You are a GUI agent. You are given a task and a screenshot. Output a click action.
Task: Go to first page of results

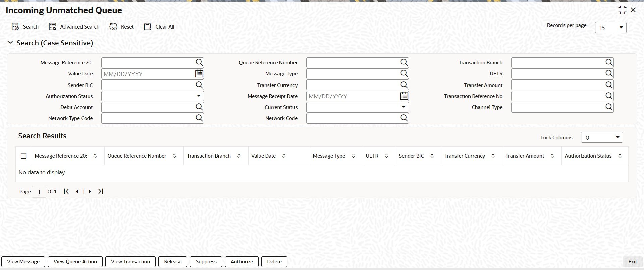tap(66, 191)
